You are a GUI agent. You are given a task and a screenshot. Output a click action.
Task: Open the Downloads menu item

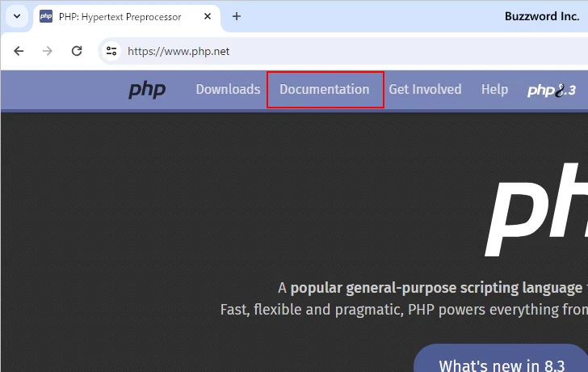click(228, 89)
